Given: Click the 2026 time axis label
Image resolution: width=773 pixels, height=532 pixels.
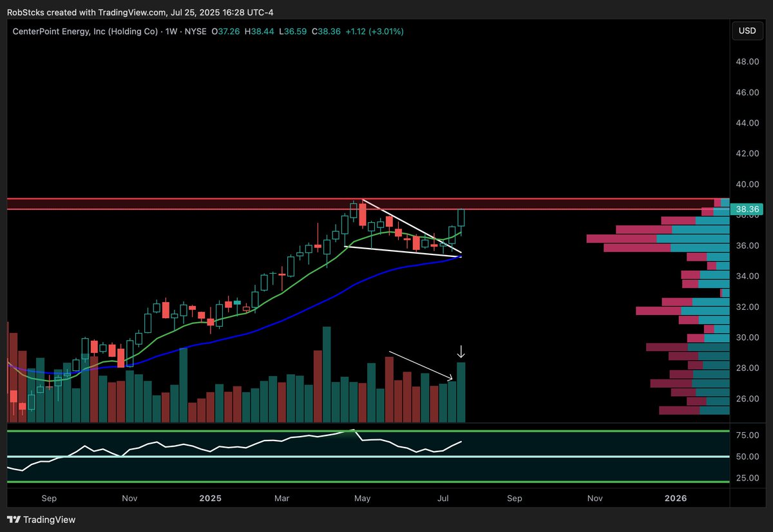Looking at the screenshot, I should pyautogui.click(x=676, y=499).
